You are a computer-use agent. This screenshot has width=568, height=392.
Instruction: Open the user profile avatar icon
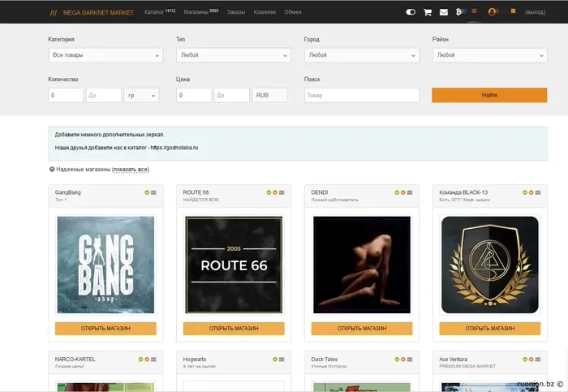[493, 12]
